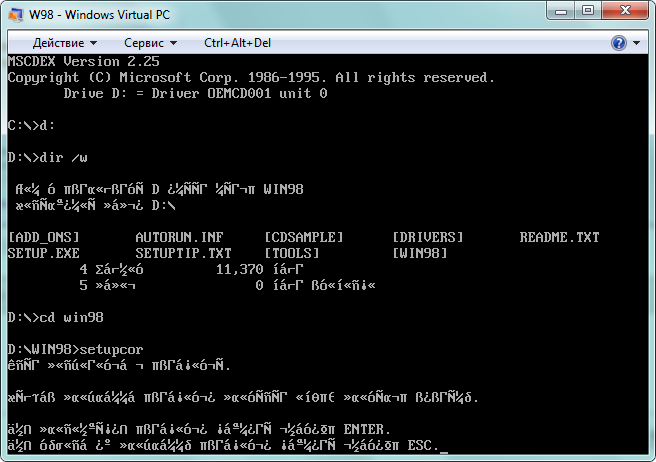Click the W98 - Windows Virtual PC title
The height and width of the screenshot is (462, 656).
[x=100, y=15]
